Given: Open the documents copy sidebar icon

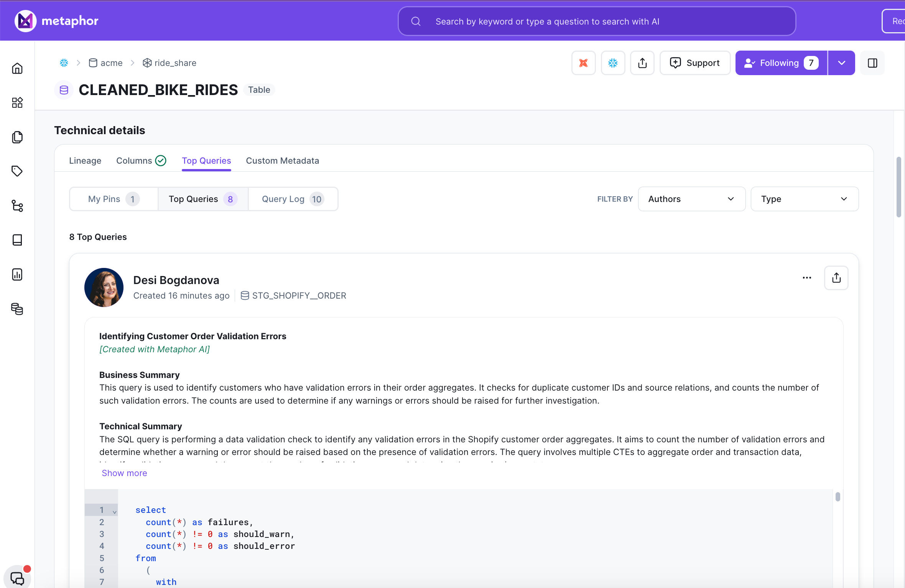Looking at the screenshot, I should click(x=17, y=137).
